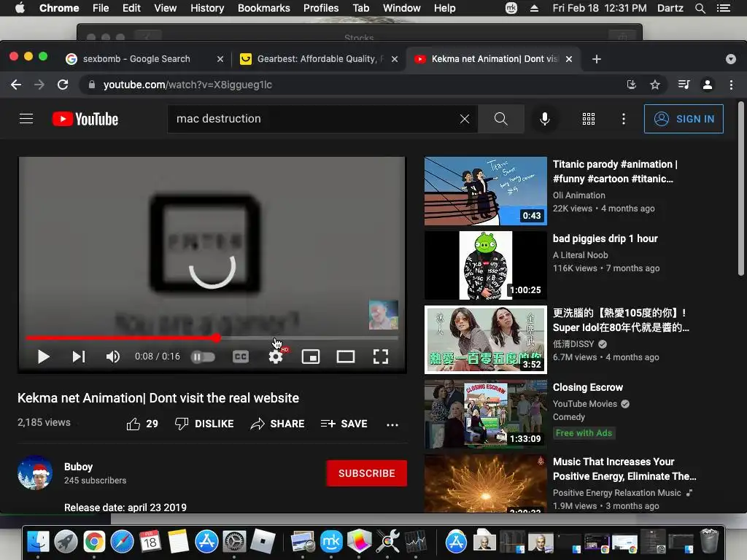747x560 pixels.
Task: Click the page vertical scrollbar
Action: (741, 189)
